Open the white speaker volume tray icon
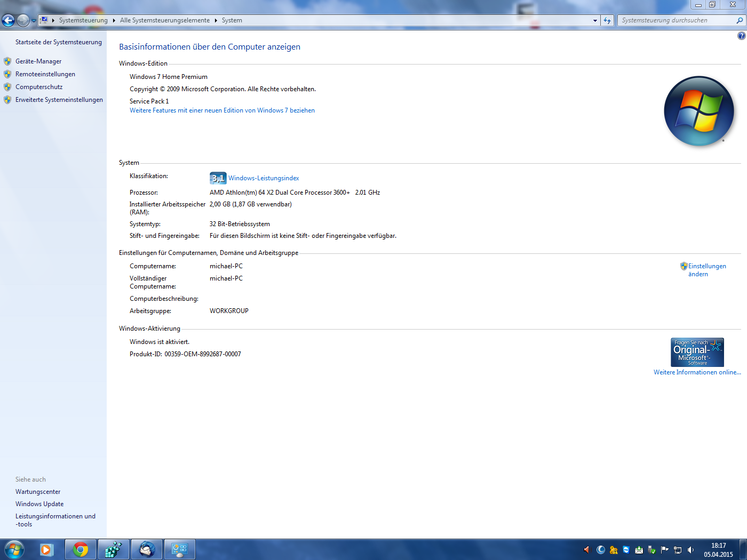Screen dimensions: 747x560 (x=690, y=550)
